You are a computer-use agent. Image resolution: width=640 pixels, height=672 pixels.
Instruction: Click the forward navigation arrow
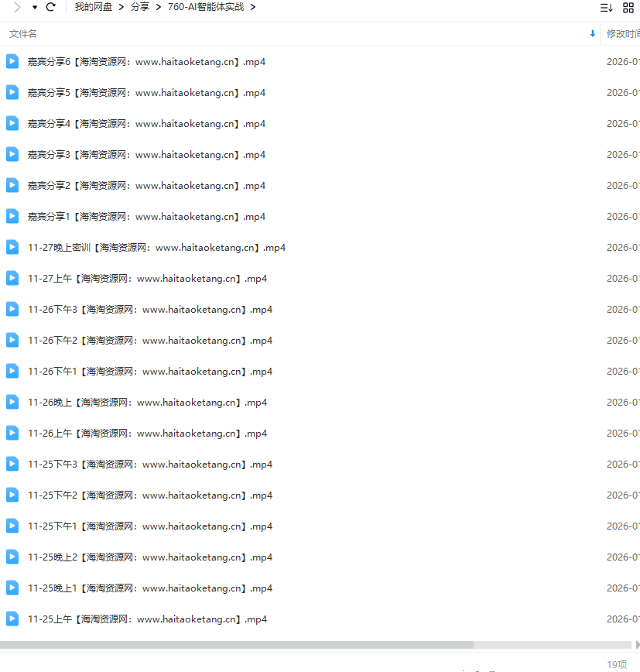point(17,7)
